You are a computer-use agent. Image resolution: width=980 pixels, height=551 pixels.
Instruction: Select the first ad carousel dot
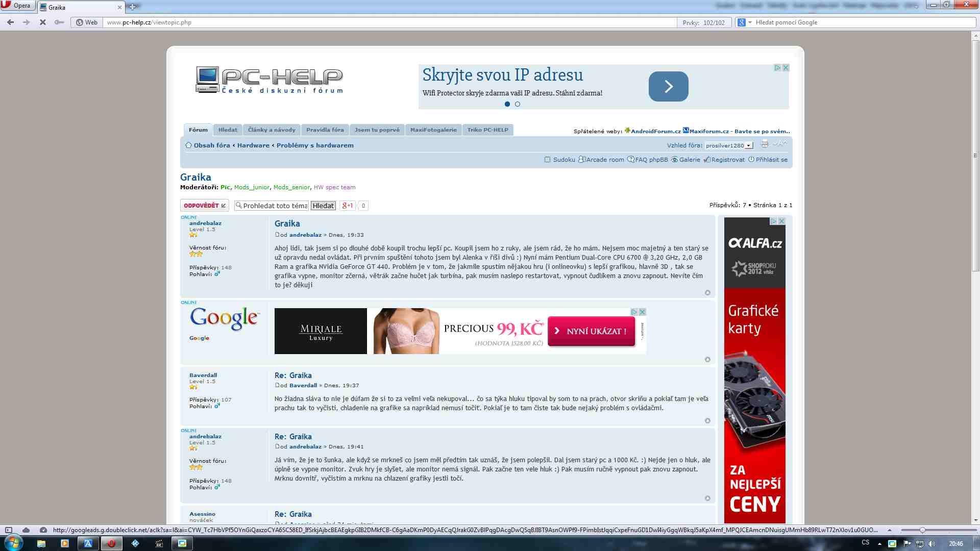(507, 104)
